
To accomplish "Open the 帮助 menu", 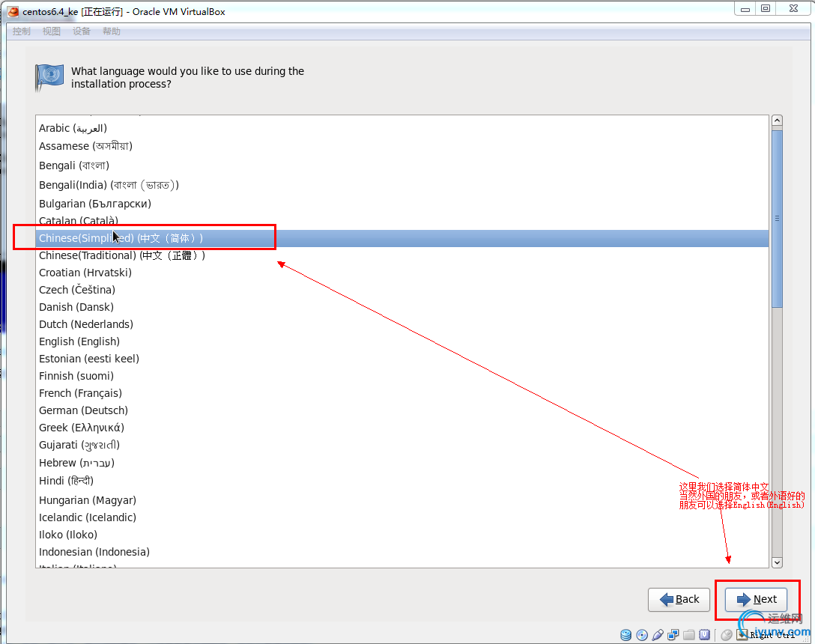I will pyautogui.click(x=112, y=31).
